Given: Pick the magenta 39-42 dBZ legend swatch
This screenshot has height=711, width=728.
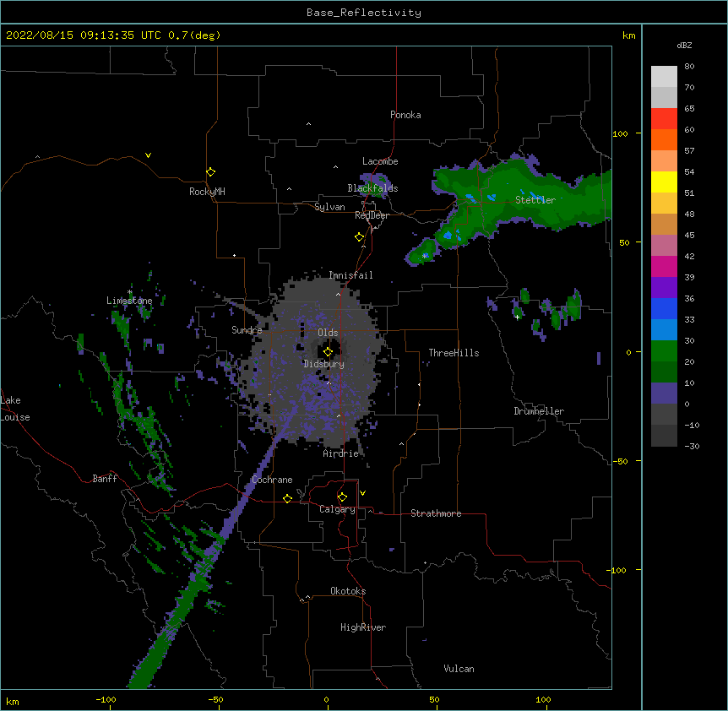Looking at the screenshot, I should [664, 266].
